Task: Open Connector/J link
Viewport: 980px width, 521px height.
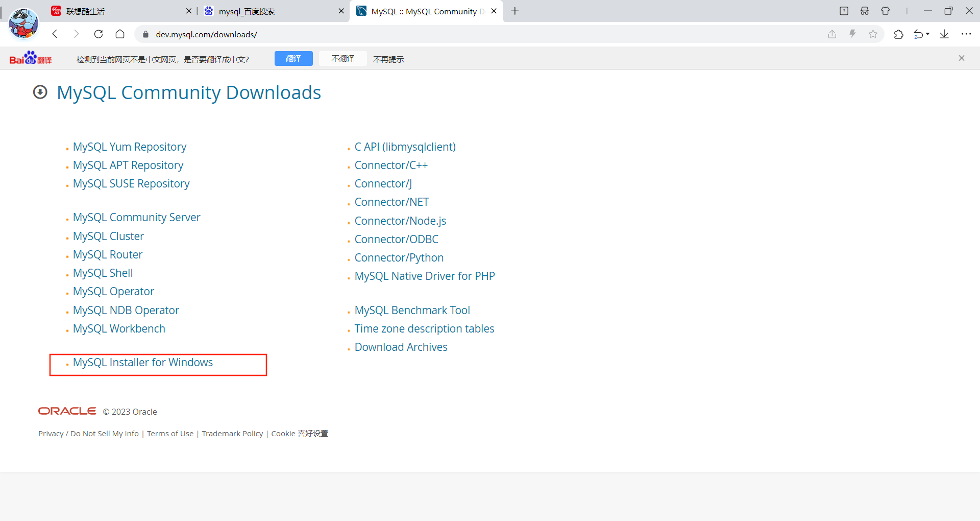Action: [383, 183]
